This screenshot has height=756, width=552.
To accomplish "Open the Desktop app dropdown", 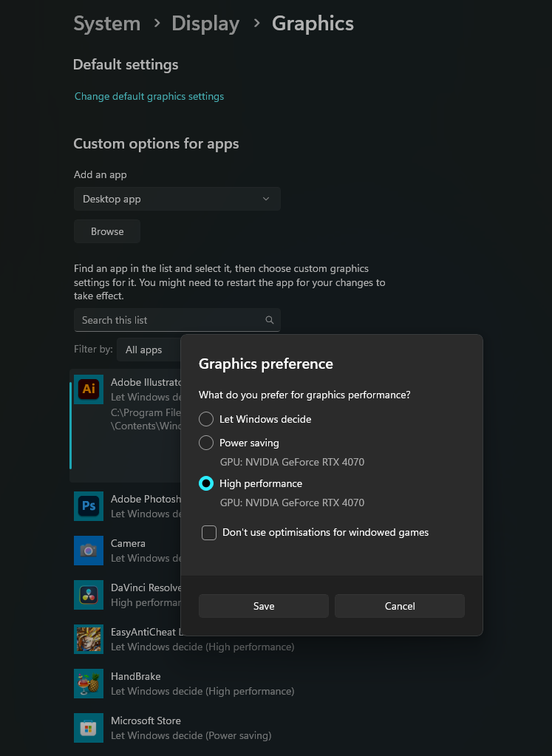I will pyautogui.click(x=177, y=199).
